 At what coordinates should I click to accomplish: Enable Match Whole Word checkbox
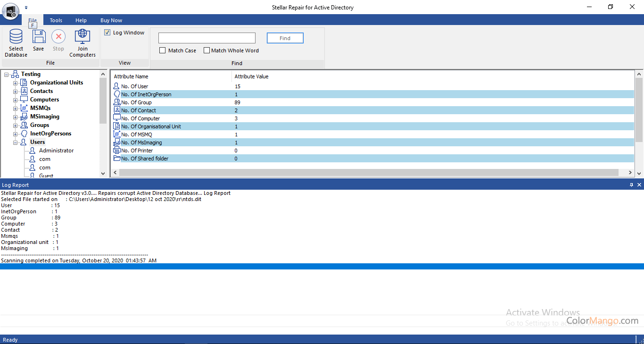coord(206,50)
